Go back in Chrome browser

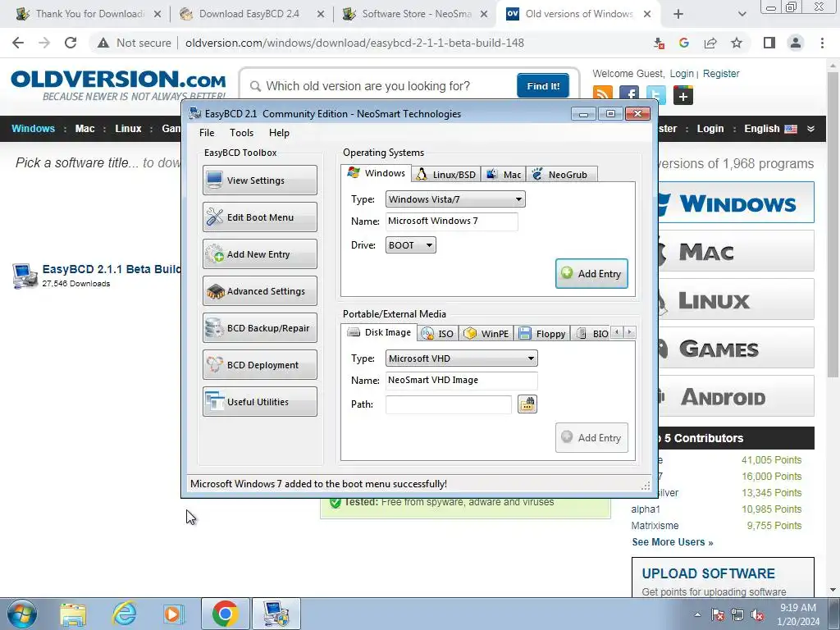coord(18,43)
